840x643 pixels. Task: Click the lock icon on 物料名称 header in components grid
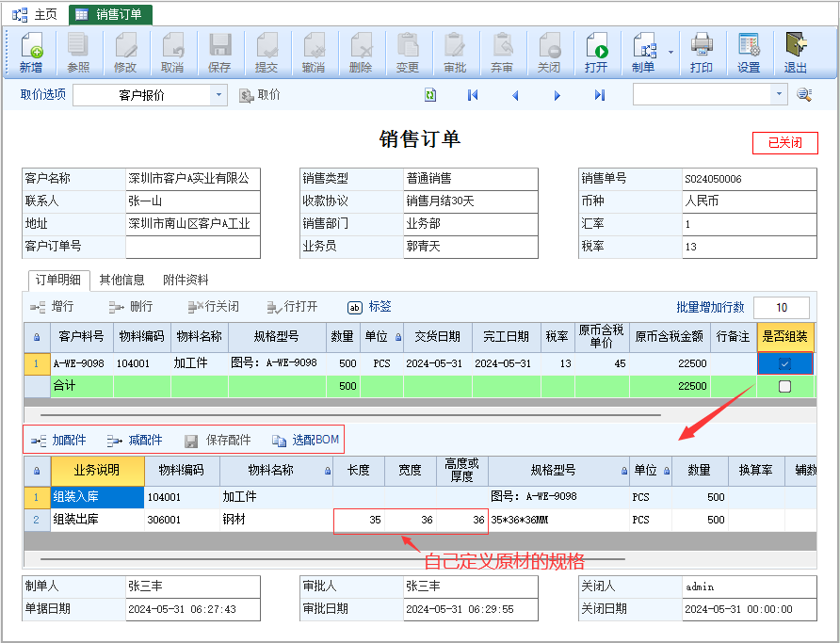click(328, 471)
